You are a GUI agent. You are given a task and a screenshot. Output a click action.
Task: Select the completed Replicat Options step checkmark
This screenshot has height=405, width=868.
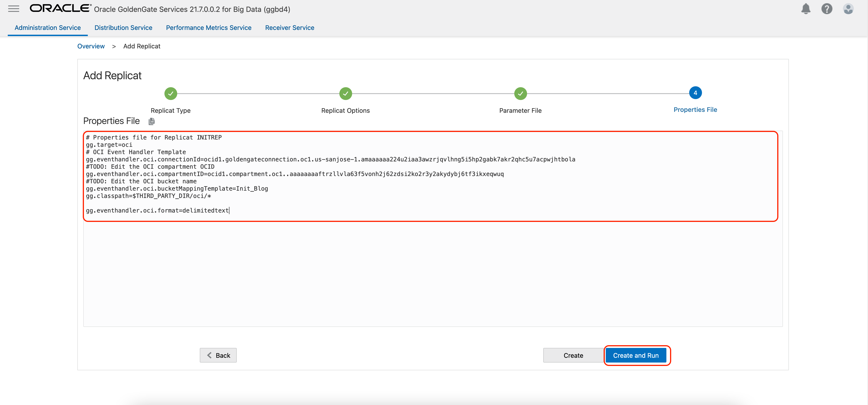[345, 94]
